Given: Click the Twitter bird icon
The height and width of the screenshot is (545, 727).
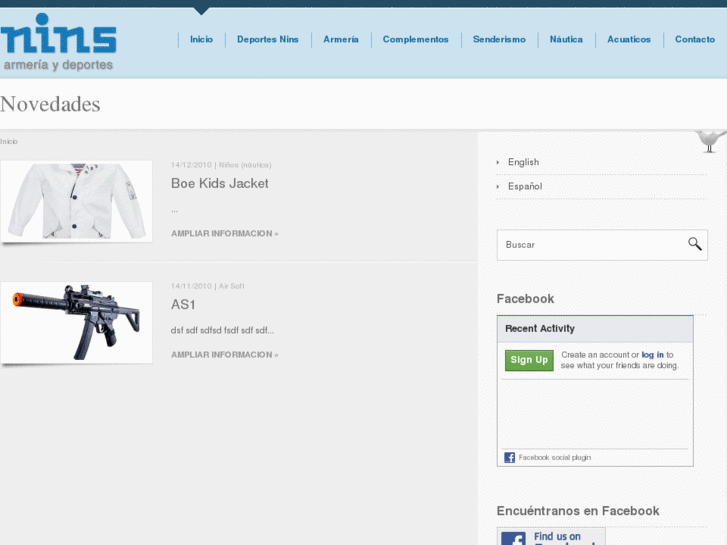Looking at the screenshot, I should 711,141.
